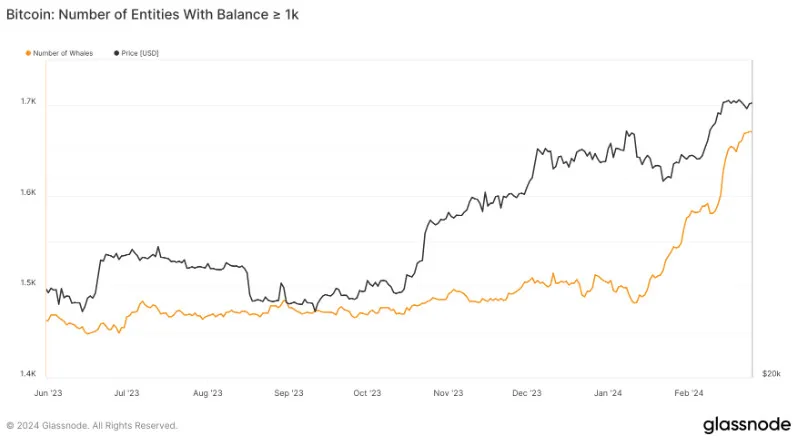Screen dimensions: 795x440
Task: Toggle the Number of Whales series label
Action: 63,52
